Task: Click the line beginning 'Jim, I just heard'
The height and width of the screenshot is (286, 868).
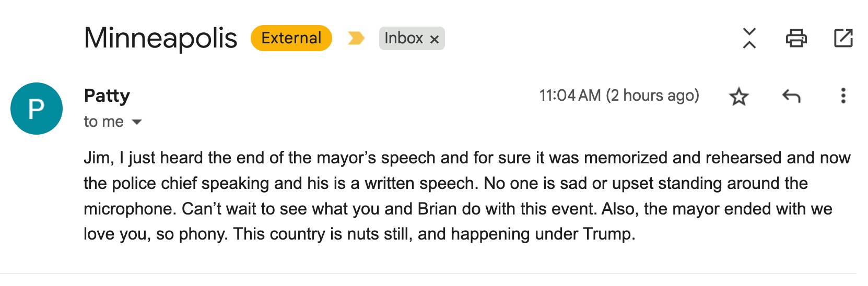Action: pyautogui.click(x=467, y=158)
